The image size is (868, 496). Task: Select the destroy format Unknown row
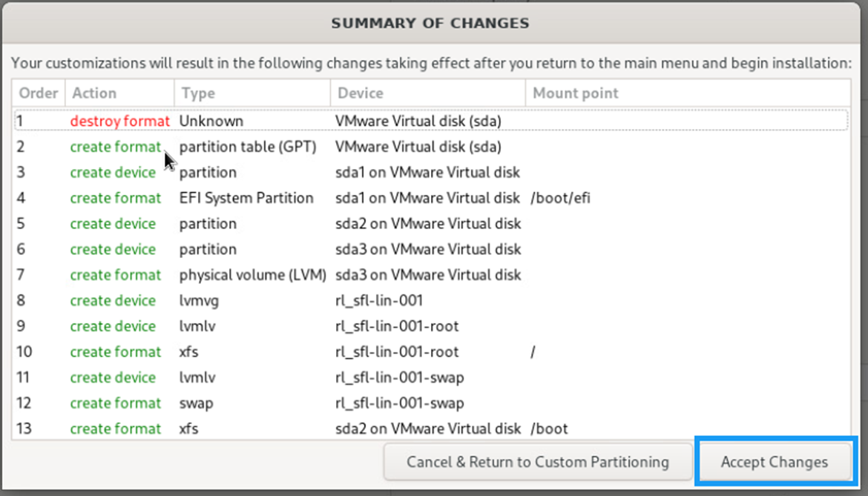431,121
